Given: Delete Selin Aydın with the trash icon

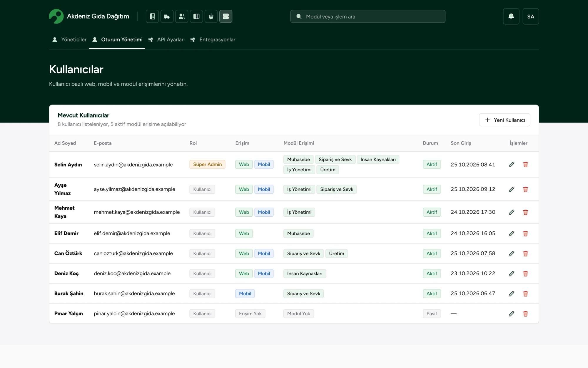Looking at the screenshot, I should point(526,165).
